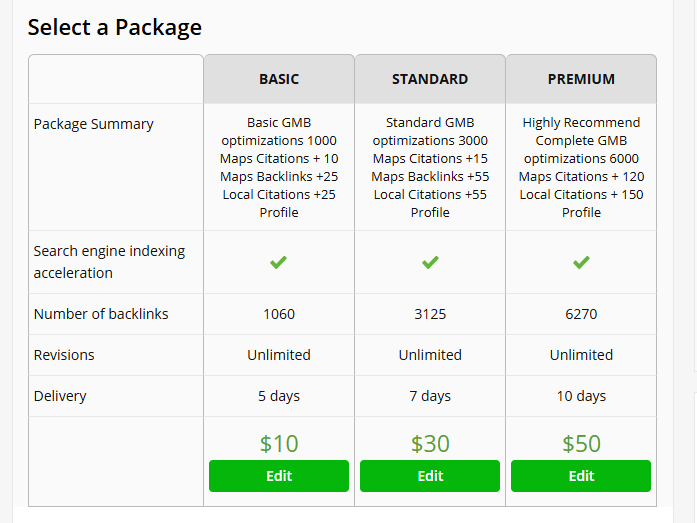Click the 1060 backlinks value

click(x=279, y=314)
